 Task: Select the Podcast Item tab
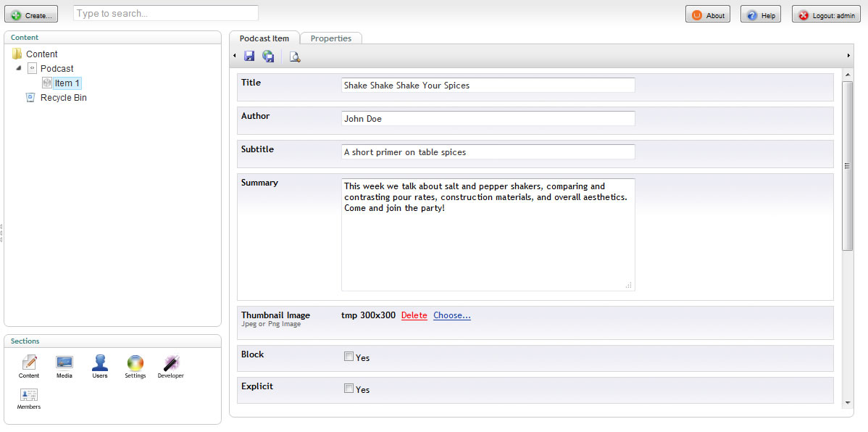pyautogui.click(x=264, y=38)
